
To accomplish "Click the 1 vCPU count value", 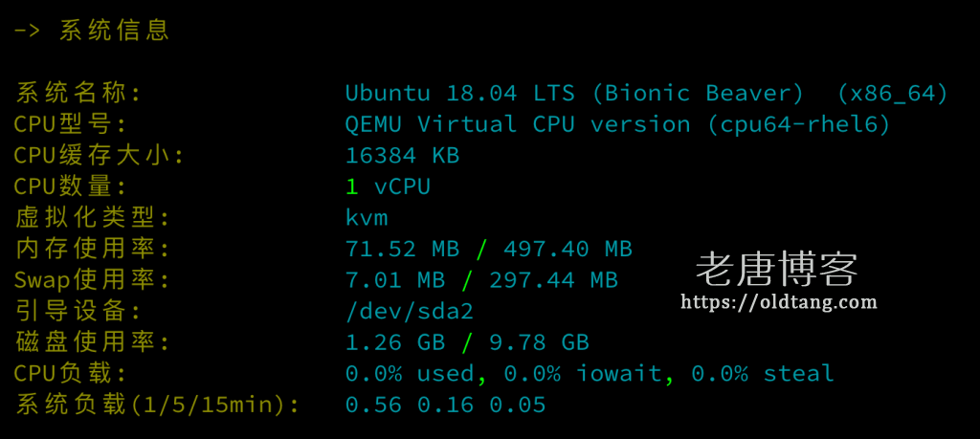I will coord(388,187).
